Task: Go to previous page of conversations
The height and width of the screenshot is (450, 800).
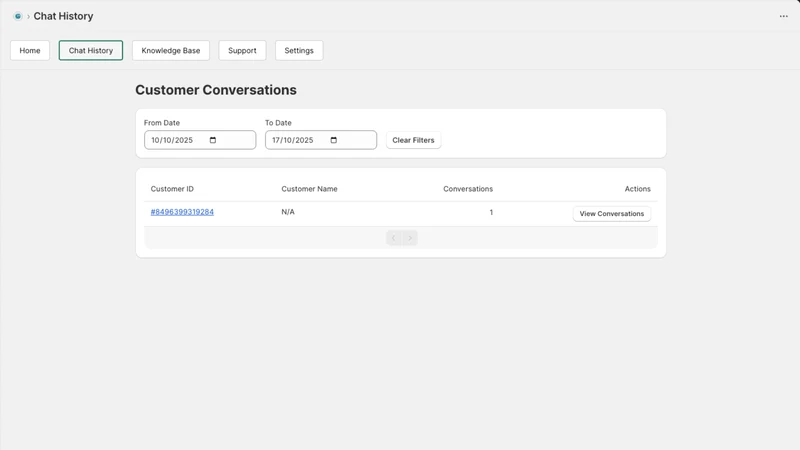Action: point(393,238)
